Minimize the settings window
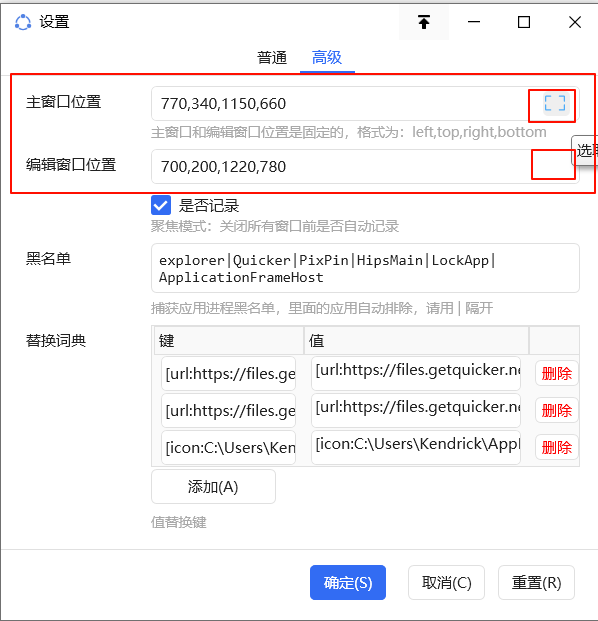Viewport: 598px width, 621px height. [474, 22]
